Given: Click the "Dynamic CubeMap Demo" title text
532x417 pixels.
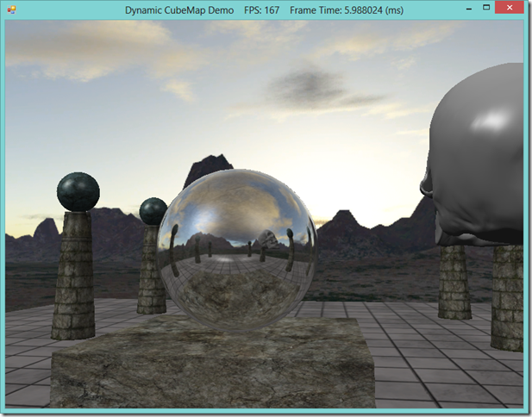Looking at the screenshot, I should (179, 10).
